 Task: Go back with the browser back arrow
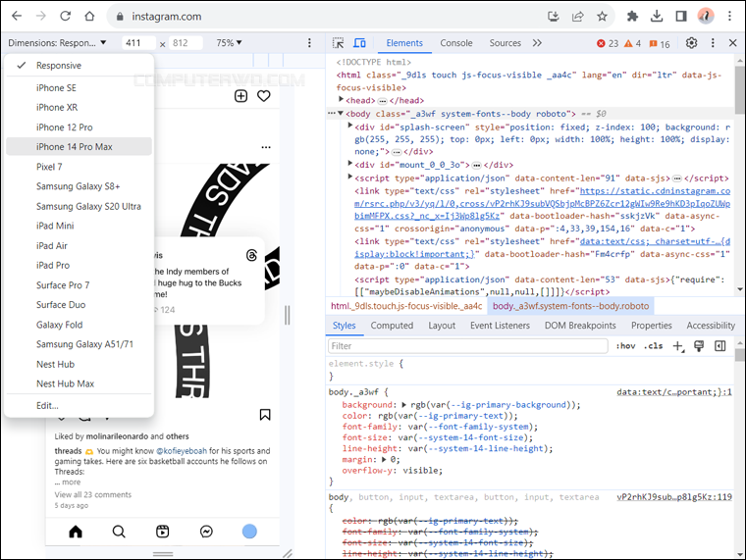[17, 16]
